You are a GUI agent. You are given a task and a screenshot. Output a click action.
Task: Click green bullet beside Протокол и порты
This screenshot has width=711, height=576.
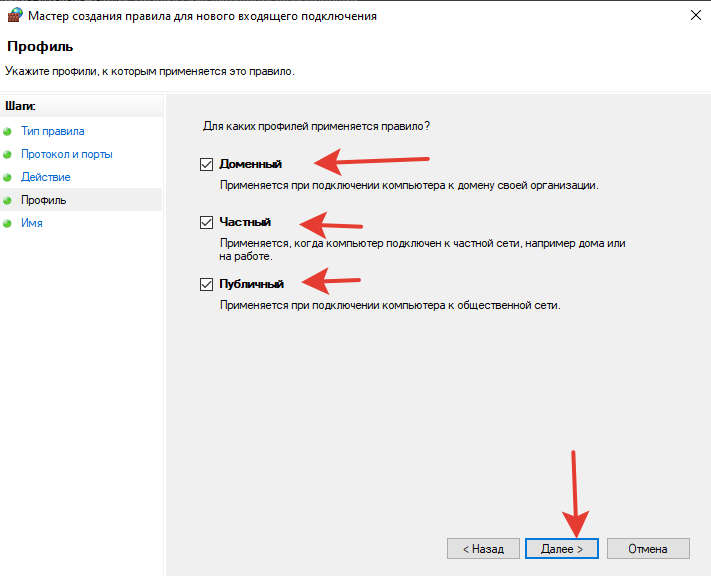[8, 154]
